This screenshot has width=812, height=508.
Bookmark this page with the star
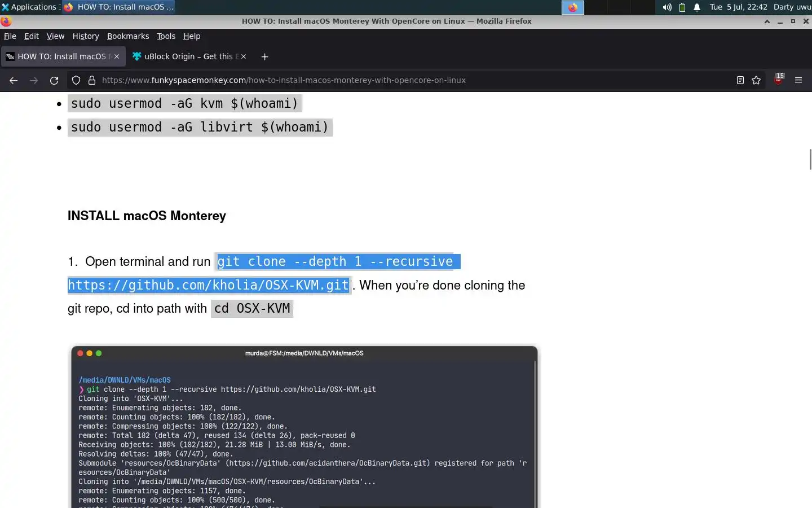pyautogui.click(x=756, y=80)
